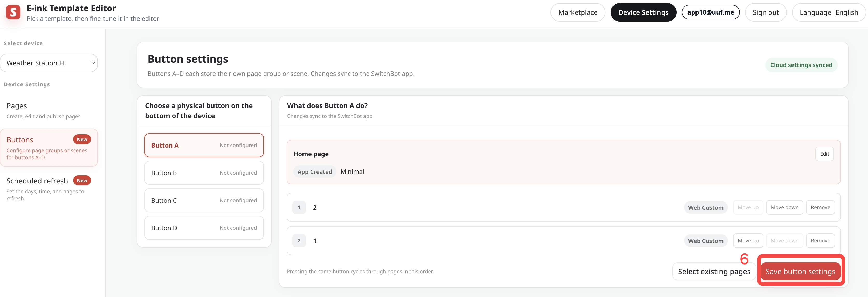
Task: Open the Weather Station FE device dropdown
Action: [49, 63]
